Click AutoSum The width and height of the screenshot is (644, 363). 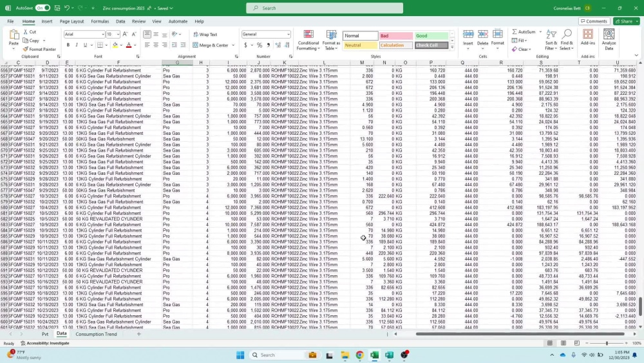524,32
